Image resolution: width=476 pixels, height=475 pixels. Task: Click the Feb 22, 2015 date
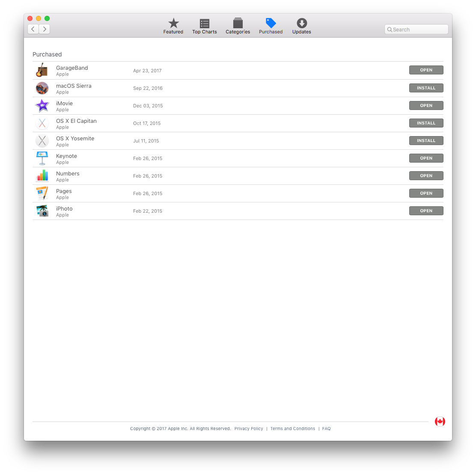148,211
